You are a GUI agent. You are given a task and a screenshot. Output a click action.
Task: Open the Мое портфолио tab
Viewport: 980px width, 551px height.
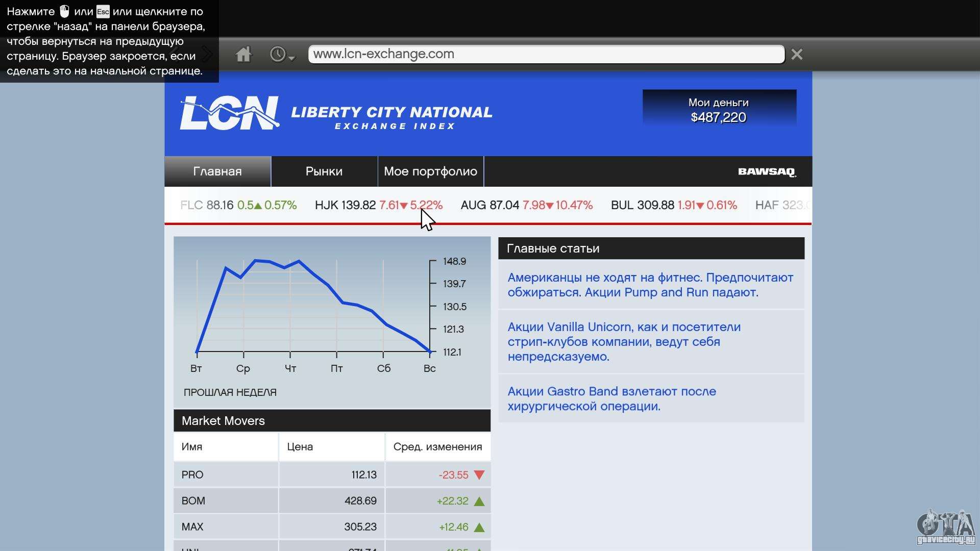coord(431,171)
